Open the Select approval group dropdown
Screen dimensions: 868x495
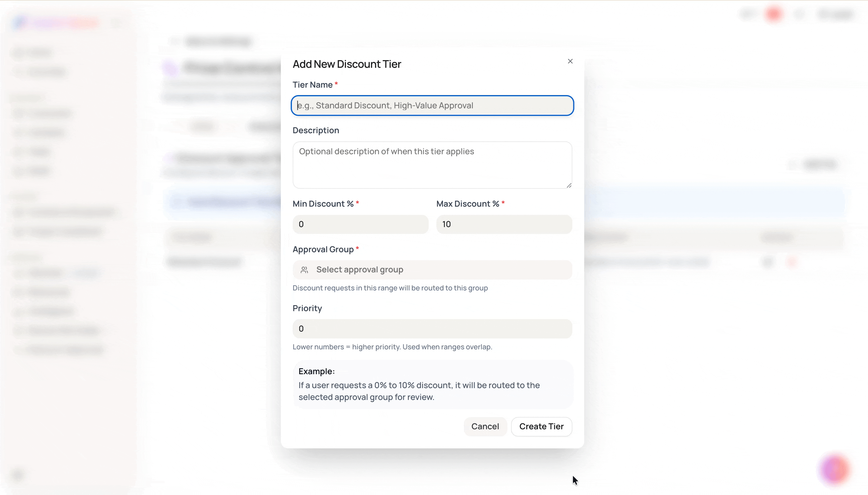point(432,270)
